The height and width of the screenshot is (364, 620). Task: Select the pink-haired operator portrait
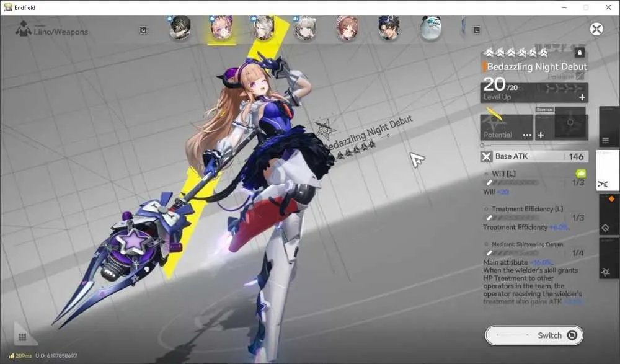pyautogui.click(x=221, y=29)
